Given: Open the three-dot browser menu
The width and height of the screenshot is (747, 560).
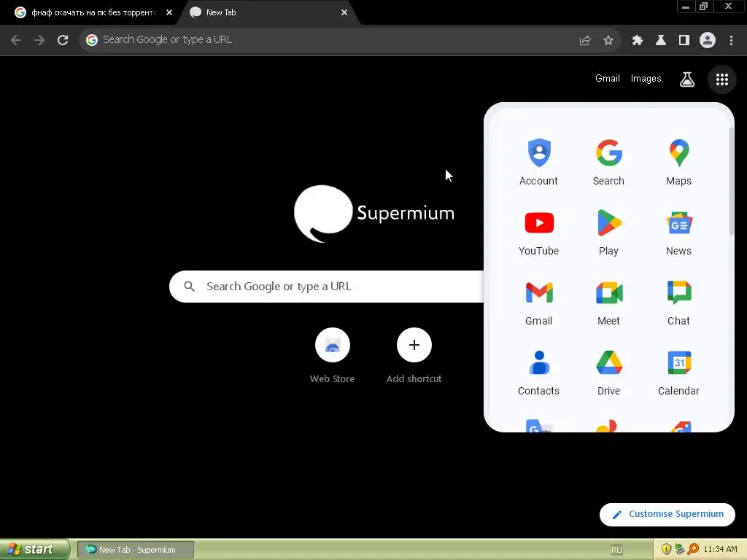Looking at the screenshot, I should point(731,40).
